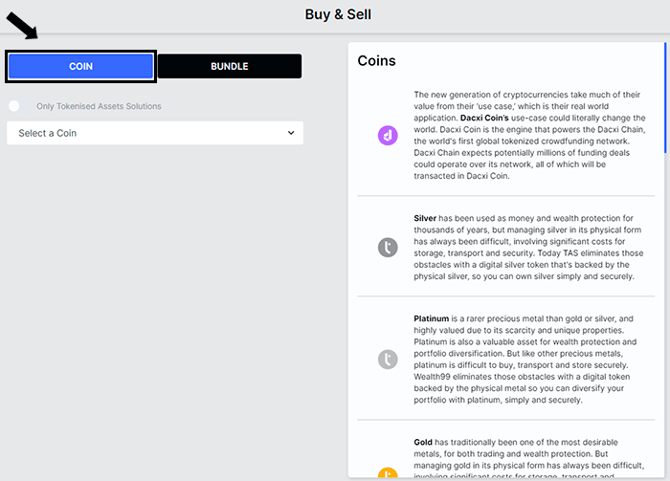Click the blue Coins panel scrollbar
This screenshot has height=481, width=670.
point(665,97)
